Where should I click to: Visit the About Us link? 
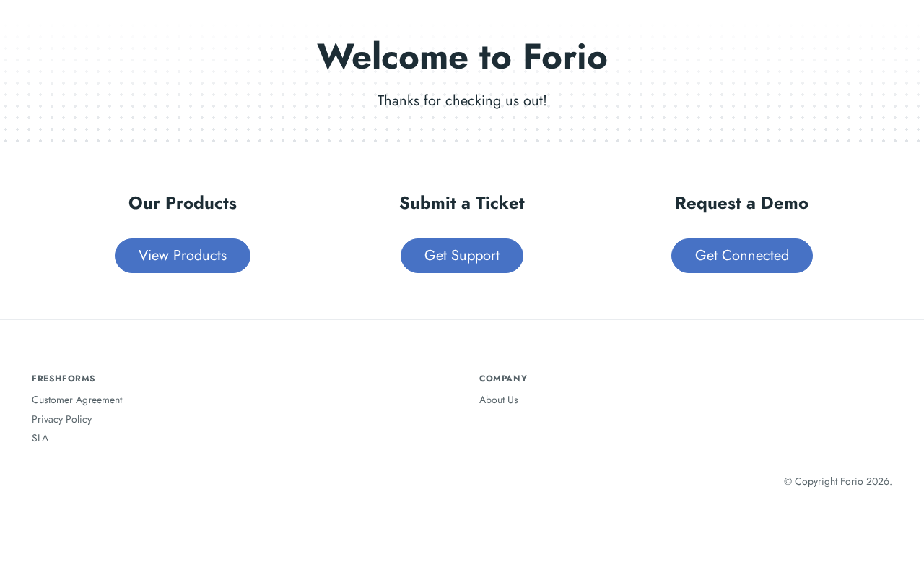coord(499,400)
